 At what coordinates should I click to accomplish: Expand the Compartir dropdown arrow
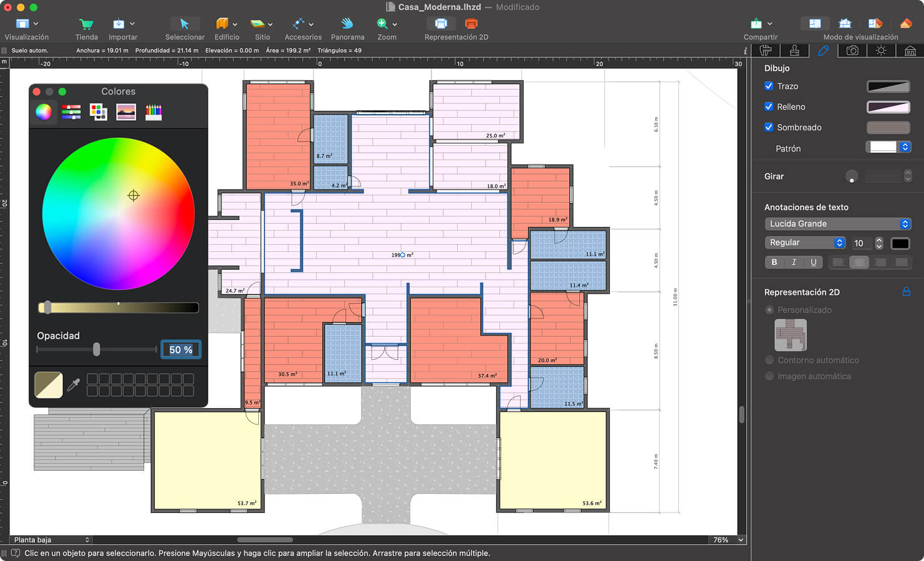coord(770,24)
